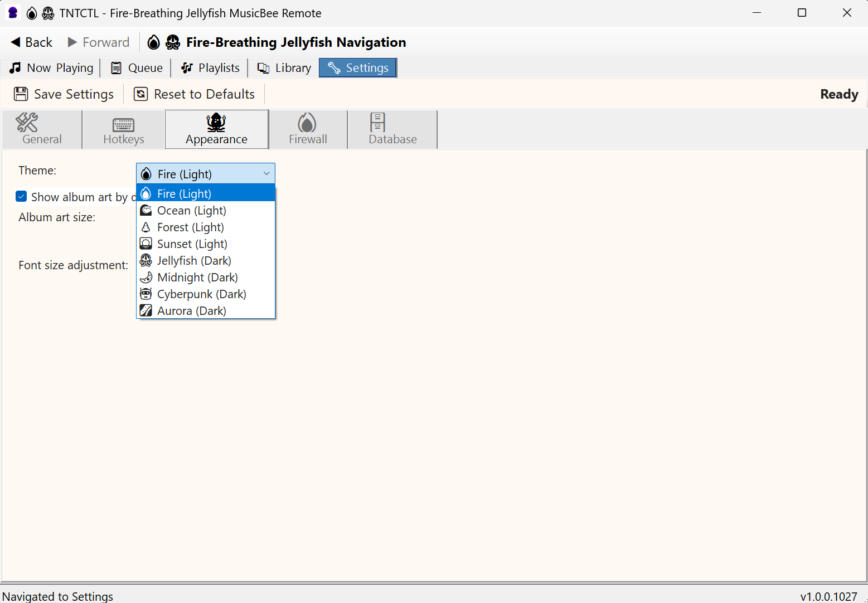Click Save Settings
Image resolution: width=868 pixels, height=603 pixels.
click(x=64, y=94)
